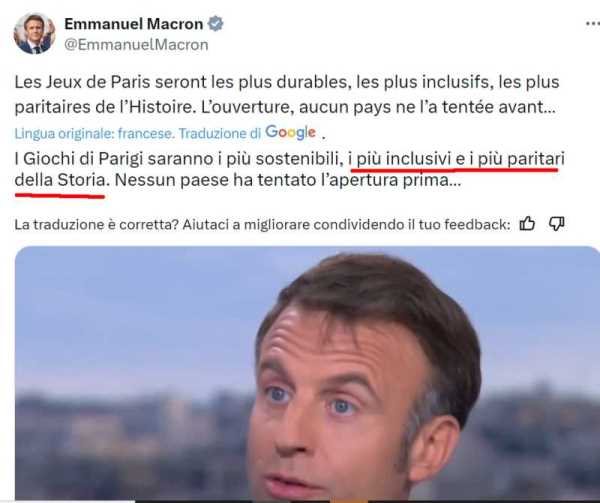600x503 pixels.
Task: Rate translation with thumbs up icon
Action: point(527,223)
